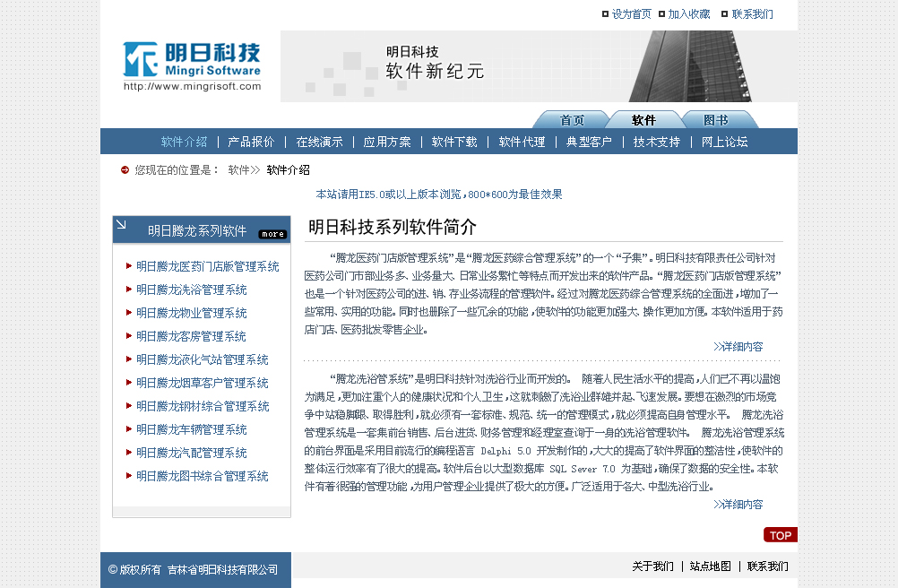Open 网上论坛 in the navigation bar
This screenshot has width=898, height=588.
pyautogui.click(x=724, y=142)
